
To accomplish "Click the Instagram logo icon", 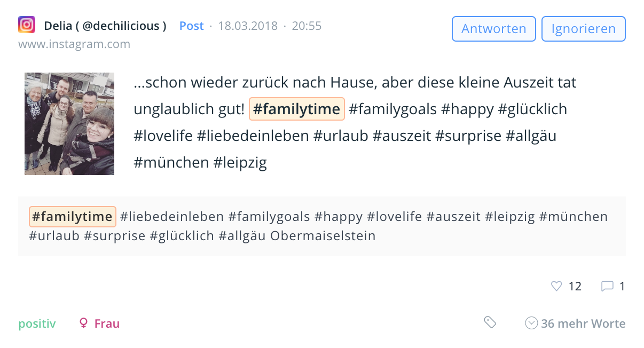I will (x=27, y=25).
